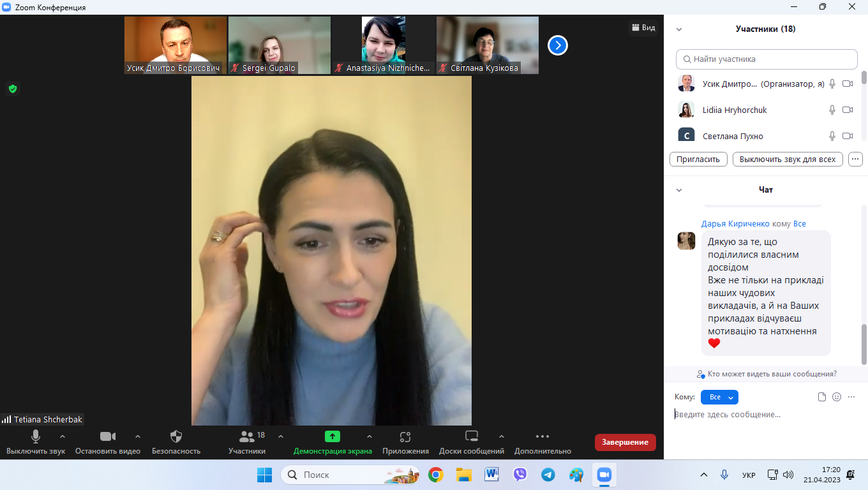Expand share options arrow next to Демонстрация экрана
Viewport: 868px width, 490px height.
[370, 436]
